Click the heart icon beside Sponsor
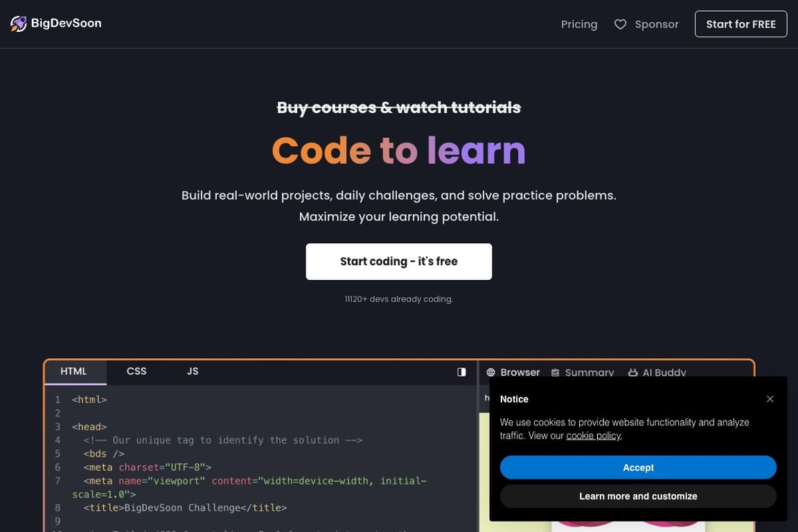Viewport: 798px width, 532px height. [x=620, y=24]
